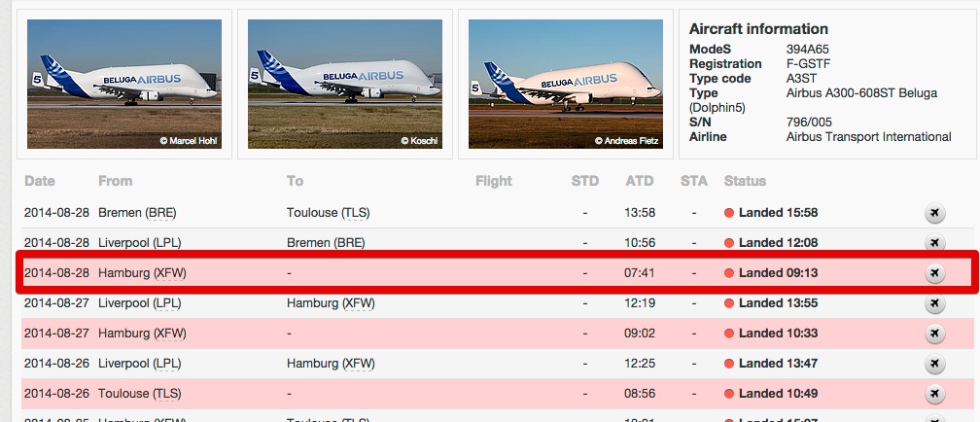Click the Date column header
The width and height of the screenshot is (980, 422).
coord(40,181)
